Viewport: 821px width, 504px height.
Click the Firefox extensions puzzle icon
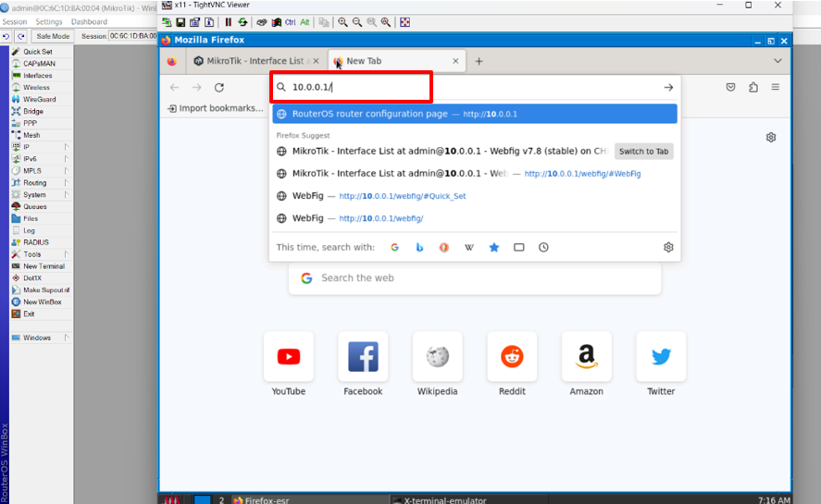coord(753,87)
